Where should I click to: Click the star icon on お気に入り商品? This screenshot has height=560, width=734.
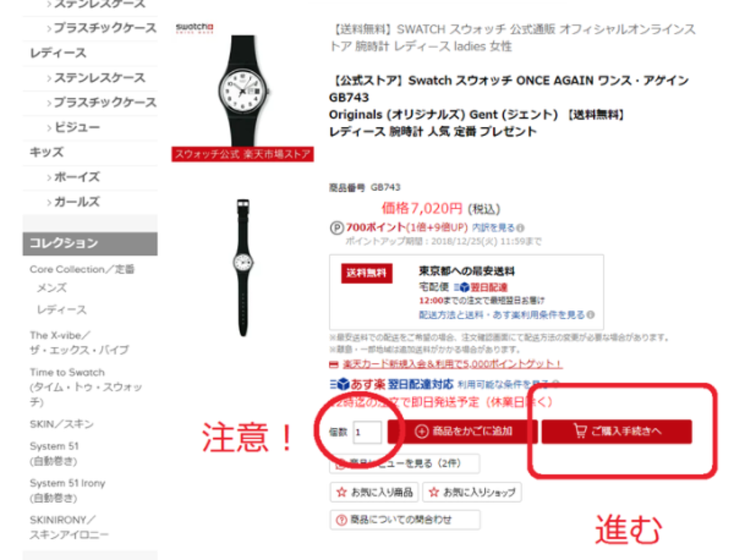pyautogui.click(x=342, y=492)
